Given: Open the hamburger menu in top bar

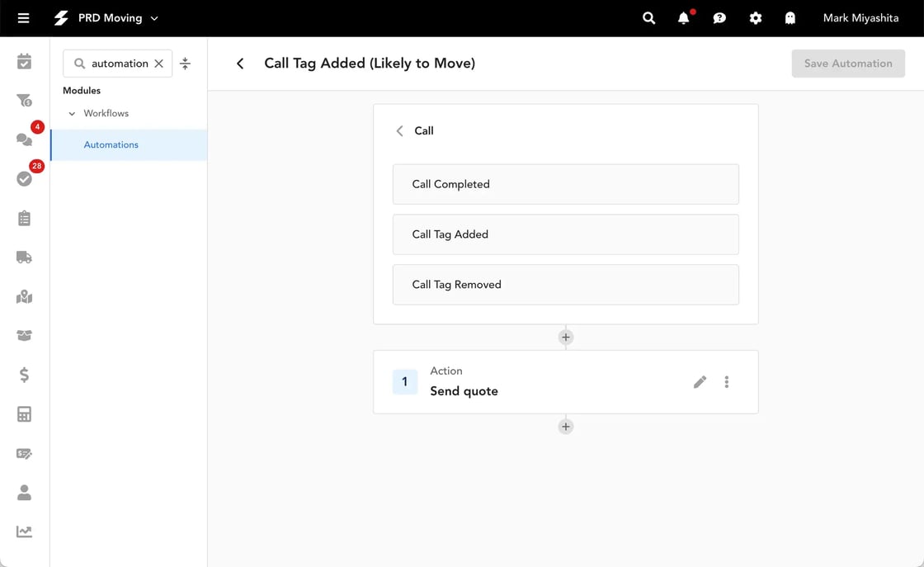Looking at the screenshot, I should pos(23,18).
